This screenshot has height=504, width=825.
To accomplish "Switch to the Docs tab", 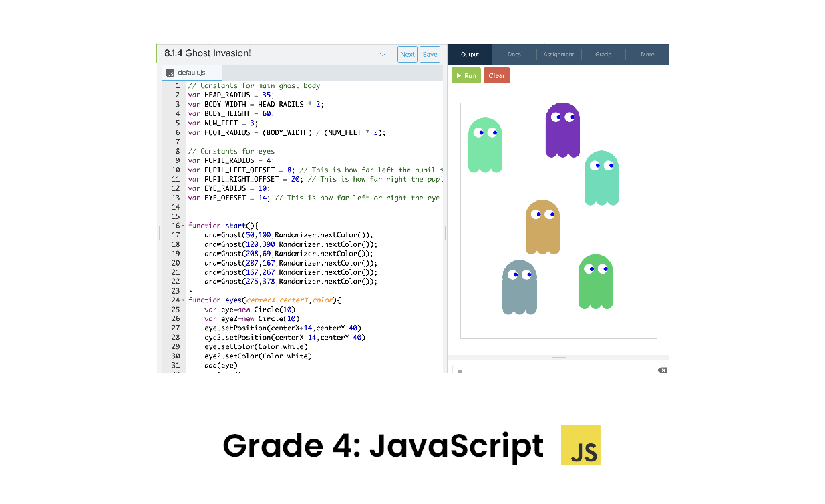I will tap(513, 54).
